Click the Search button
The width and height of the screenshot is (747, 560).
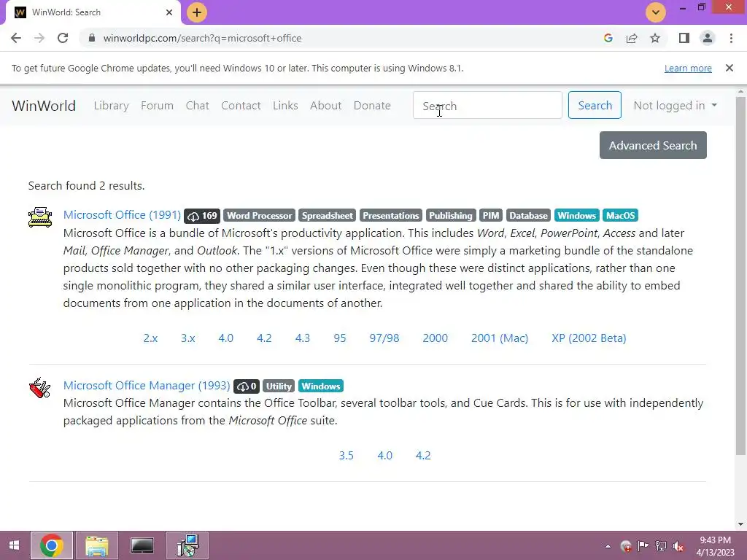(x=595, y=105)
